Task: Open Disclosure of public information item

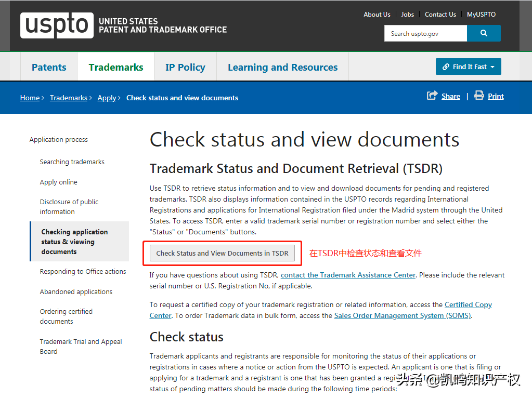Action: tap(69, 207)
